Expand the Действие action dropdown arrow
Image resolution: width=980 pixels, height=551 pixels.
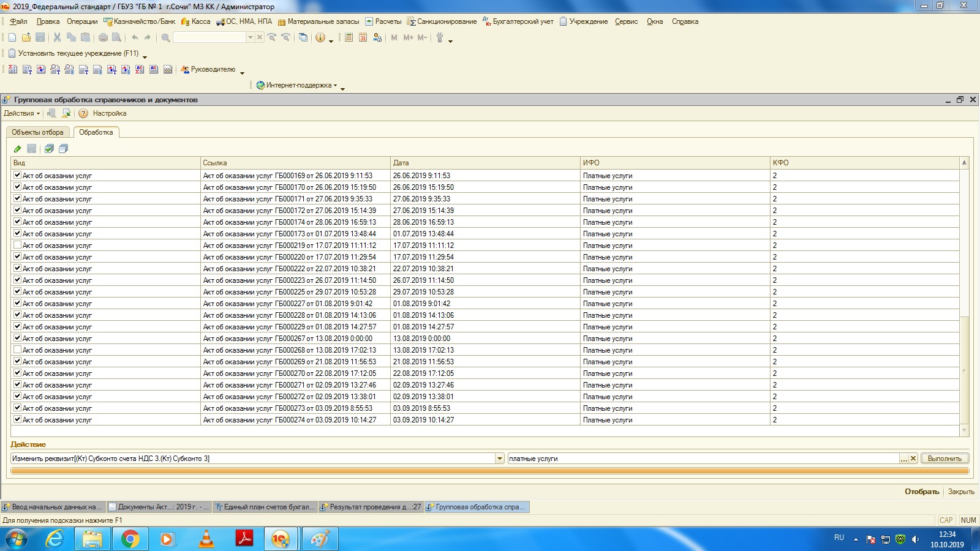500,459
